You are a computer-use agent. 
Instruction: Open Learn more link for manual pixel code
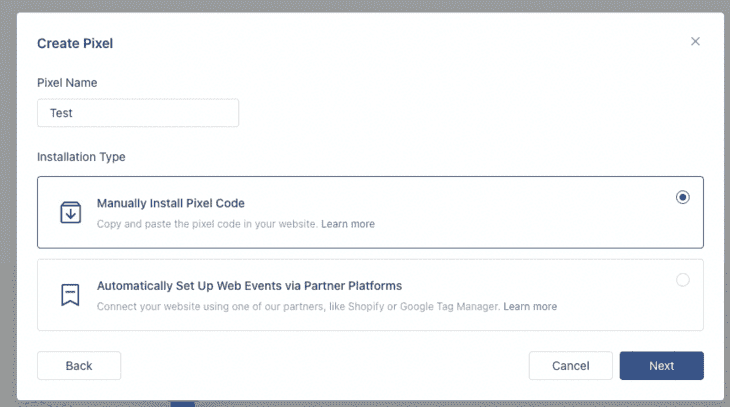(x=348, y=224)
